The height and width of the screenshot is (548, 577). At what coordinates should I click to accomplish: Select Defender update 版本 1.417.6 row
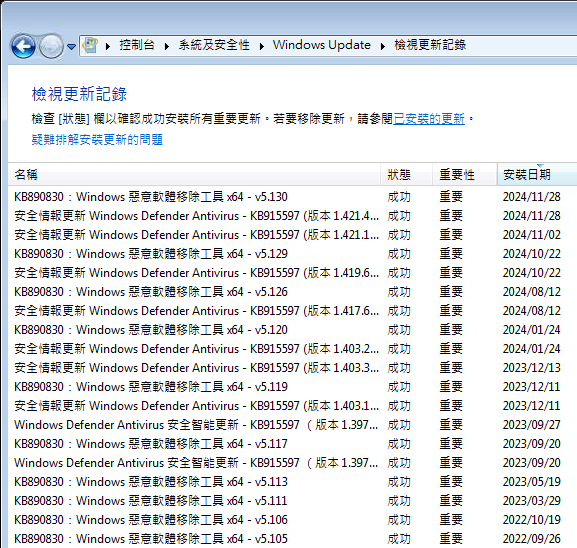click(x=293, y=311)
